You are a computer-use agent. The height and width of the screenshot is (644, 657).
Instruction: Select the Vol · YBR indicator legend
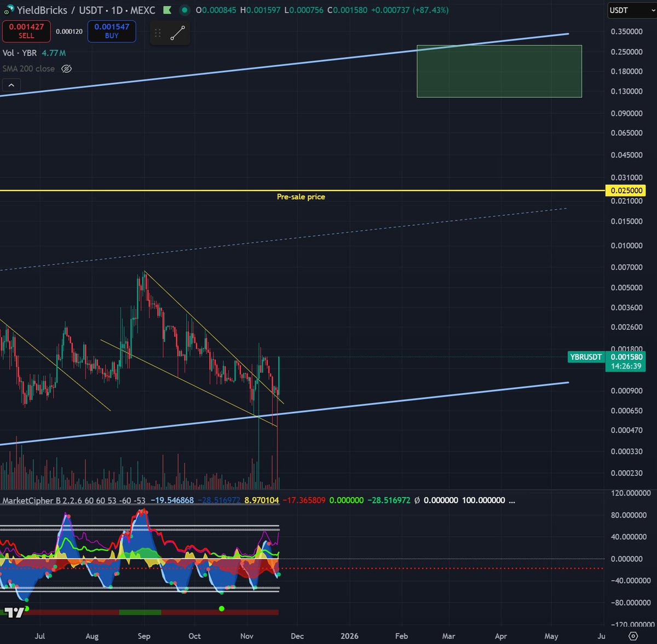[20, 53]
